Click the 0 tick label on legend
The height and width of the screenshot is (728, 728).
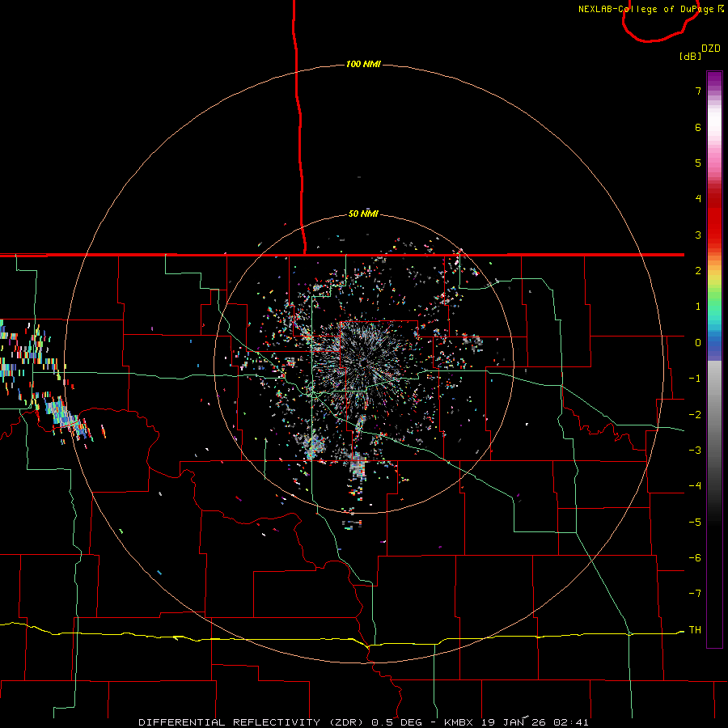point(698,343)
